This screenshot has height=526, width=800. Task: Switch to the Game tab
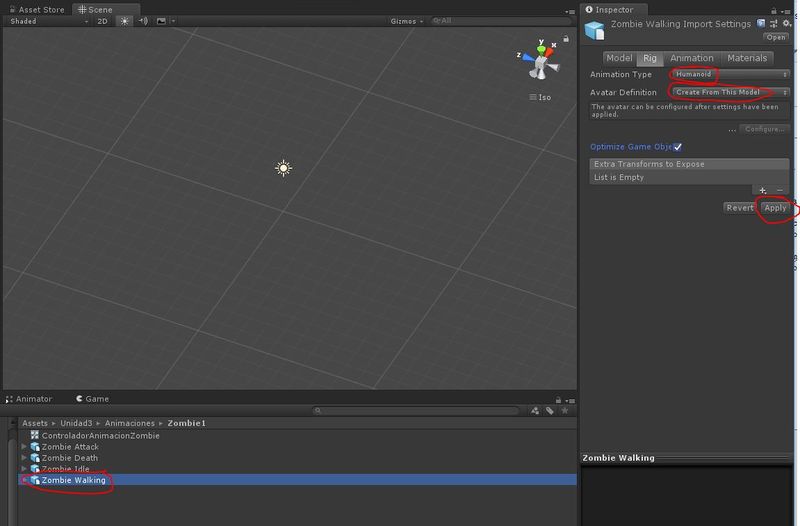tap(92, 399)
